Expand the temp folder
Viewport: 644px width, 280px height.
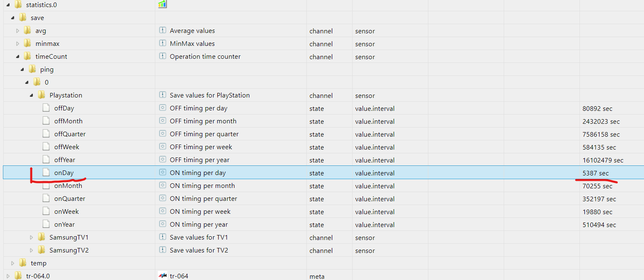(x=13, y=263)
